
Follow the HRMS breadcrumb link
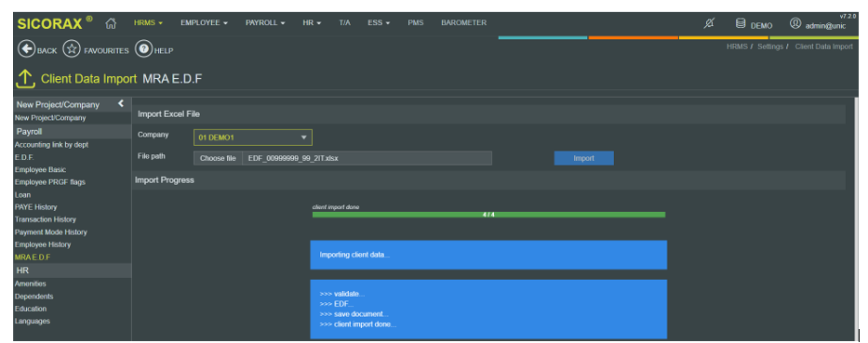[x=738, y=47]
